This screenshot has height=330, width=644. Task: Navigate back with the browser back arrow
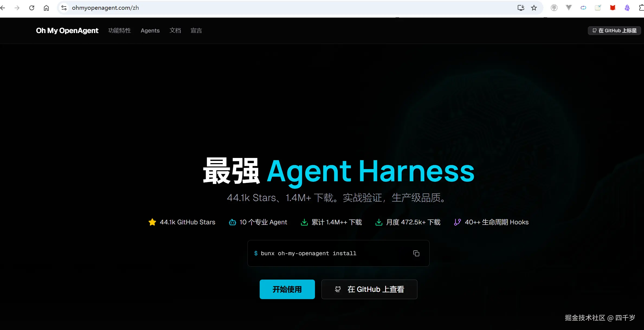pyautogui.click(x=3, y=8)
